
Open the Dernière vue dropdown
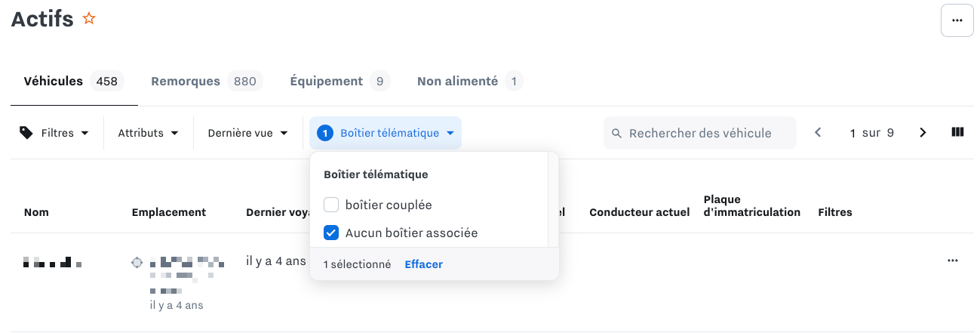(248, 133)
